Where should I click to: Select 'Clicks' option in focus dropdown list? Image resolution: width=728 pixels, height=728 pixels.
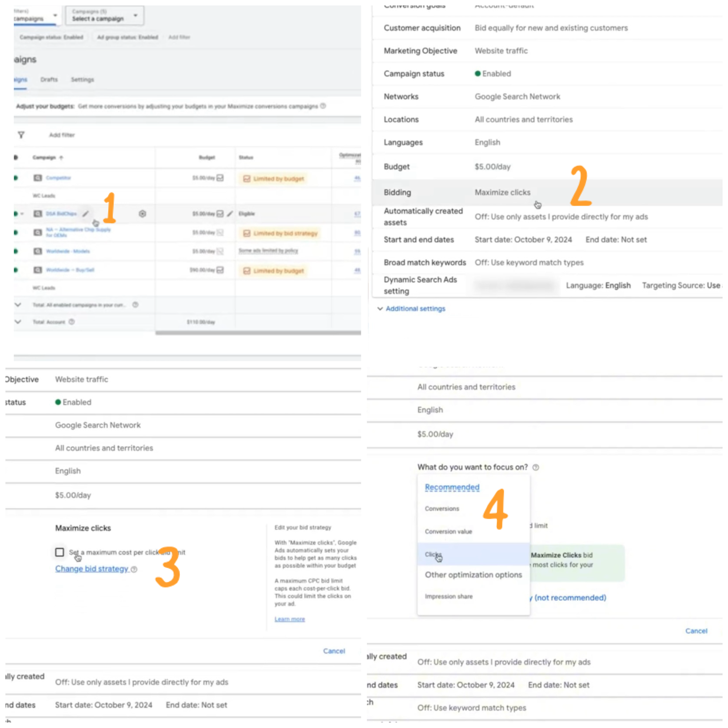[x=433, y=554]
